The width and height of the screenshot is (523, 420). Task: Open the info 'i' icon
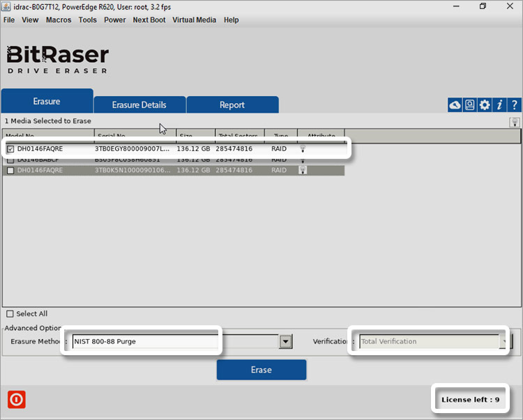[x=499, y=105]
